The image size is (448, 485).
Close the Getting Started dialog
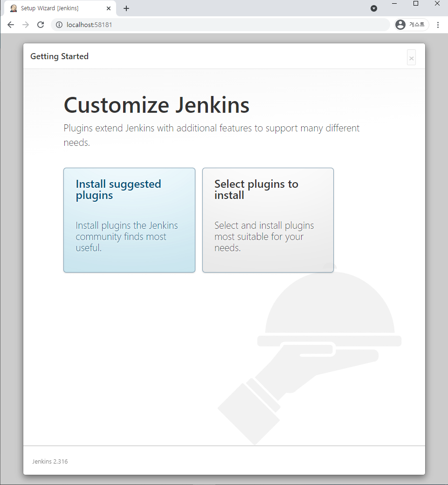411,58
